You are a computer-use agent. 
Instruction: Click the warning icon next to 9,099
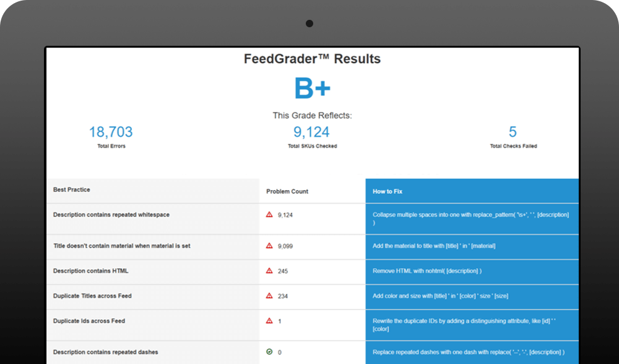[268, 244]
